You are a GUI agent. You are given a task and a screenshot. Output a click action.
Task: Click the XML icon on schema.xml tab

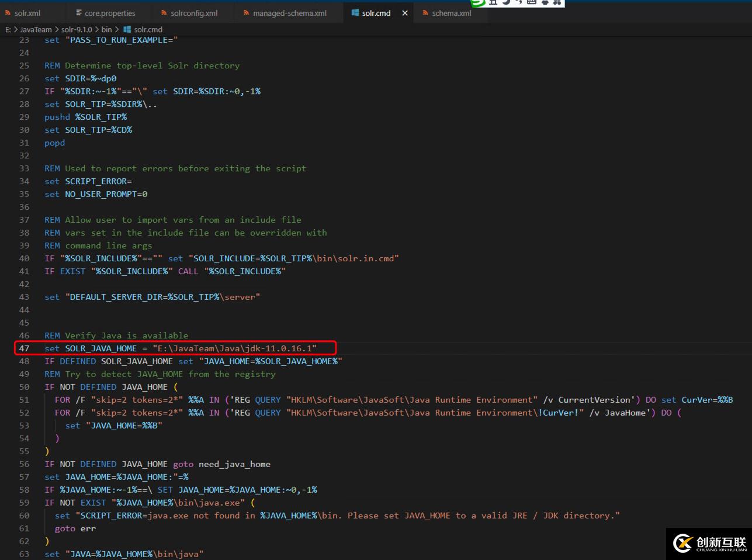click(425, 13)
